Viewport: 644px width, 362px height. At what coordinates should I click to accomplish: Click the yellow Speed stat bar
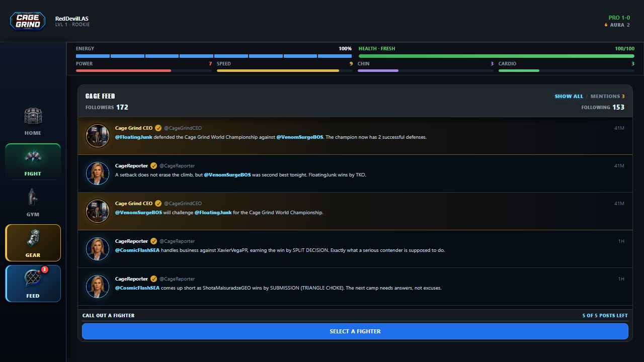tap(285, 70)
